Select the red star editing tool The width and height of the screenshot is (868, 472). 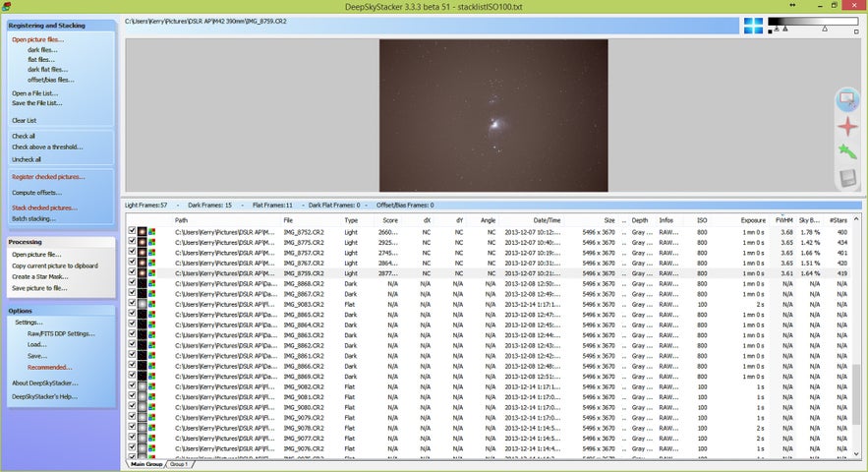[847, 127]
